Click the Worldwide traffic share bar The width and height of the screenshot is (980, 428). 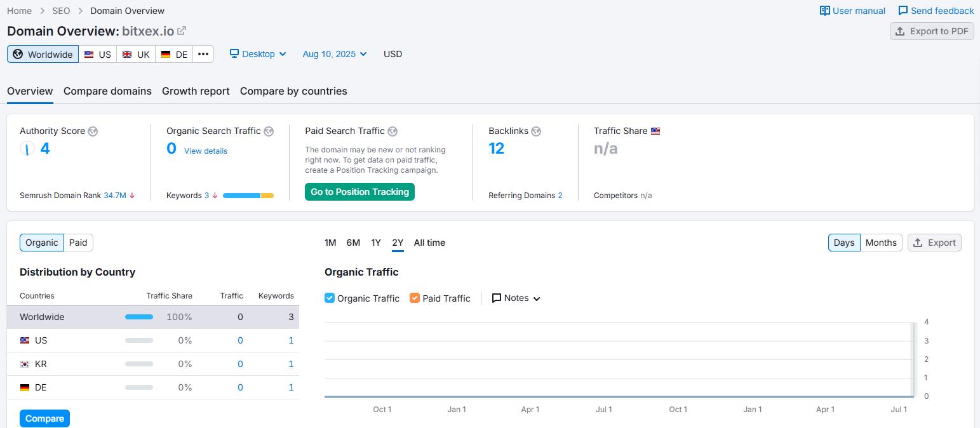click(139, 317)
